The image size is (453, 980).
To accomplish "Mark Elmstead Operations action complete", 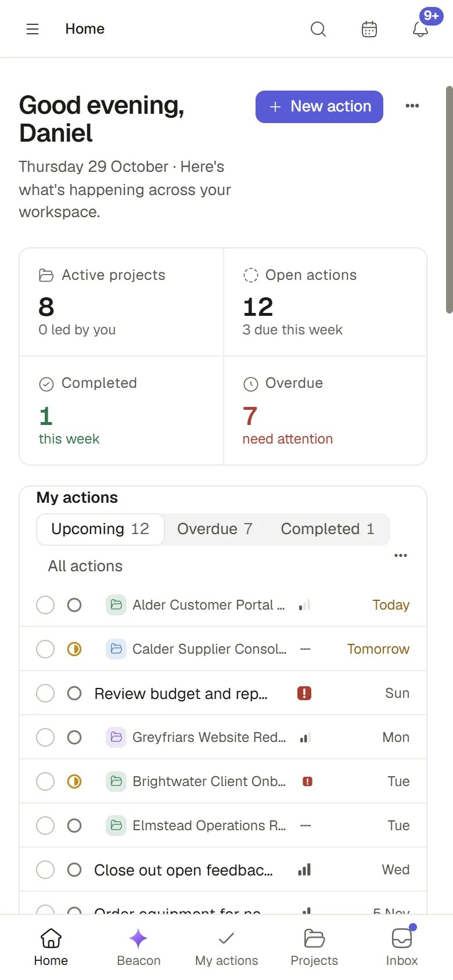I will click(45, 826).
